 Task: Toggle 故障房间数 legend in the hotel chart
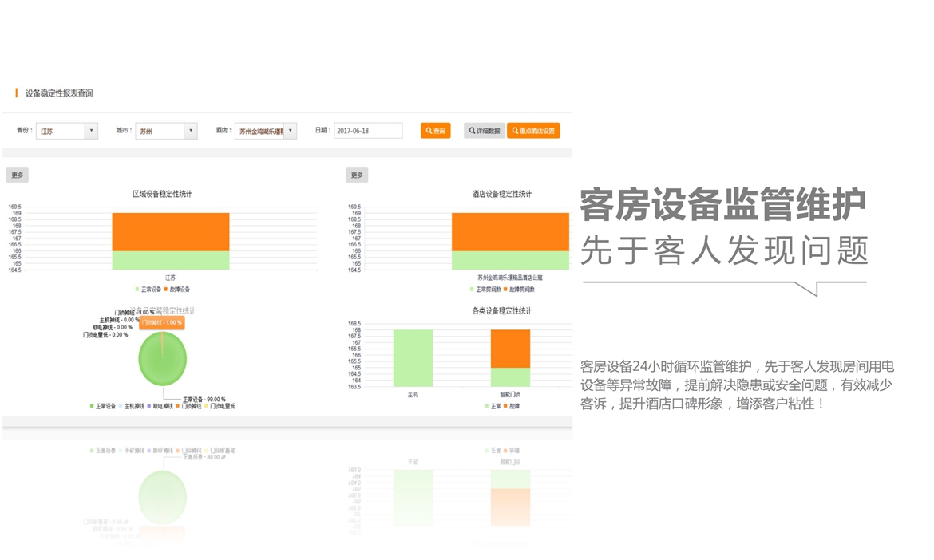point(520,290)
